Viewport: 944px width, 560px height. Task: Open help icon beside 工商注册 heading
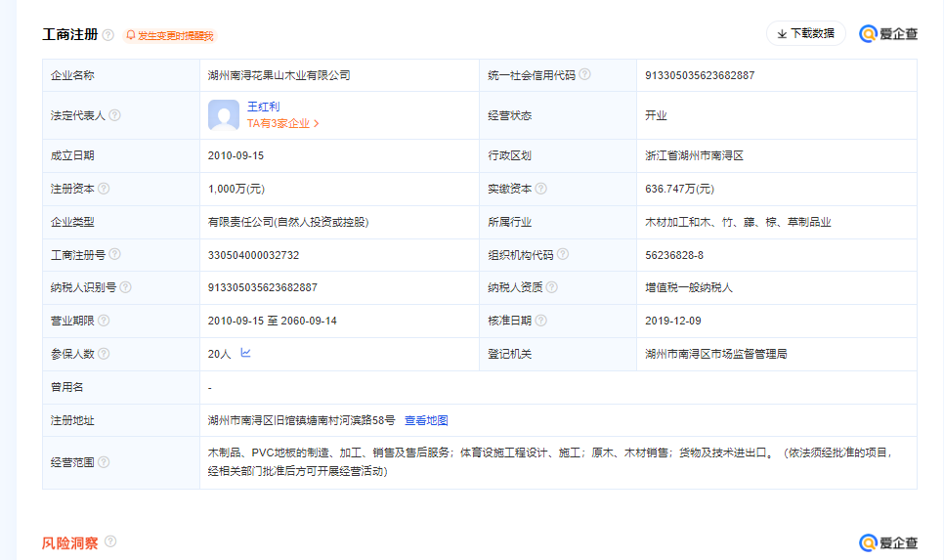pyautogui.click(x=108, y=35)
